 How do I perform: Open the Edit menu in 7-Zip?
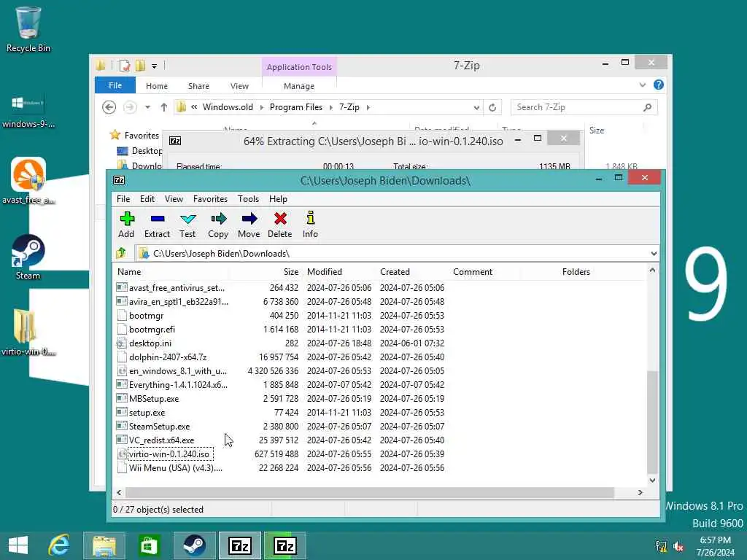click(x=147, y=198)
